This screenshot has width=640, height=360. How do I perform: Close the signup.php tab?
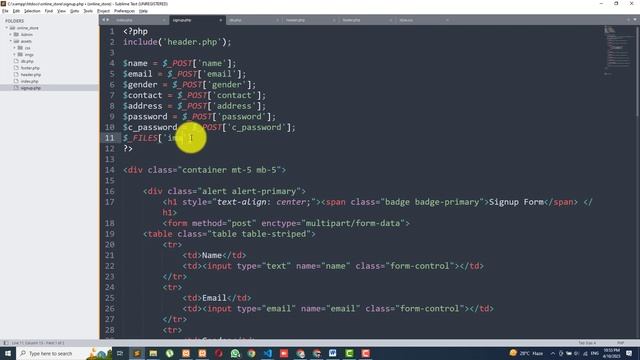(x=221, y=20)
